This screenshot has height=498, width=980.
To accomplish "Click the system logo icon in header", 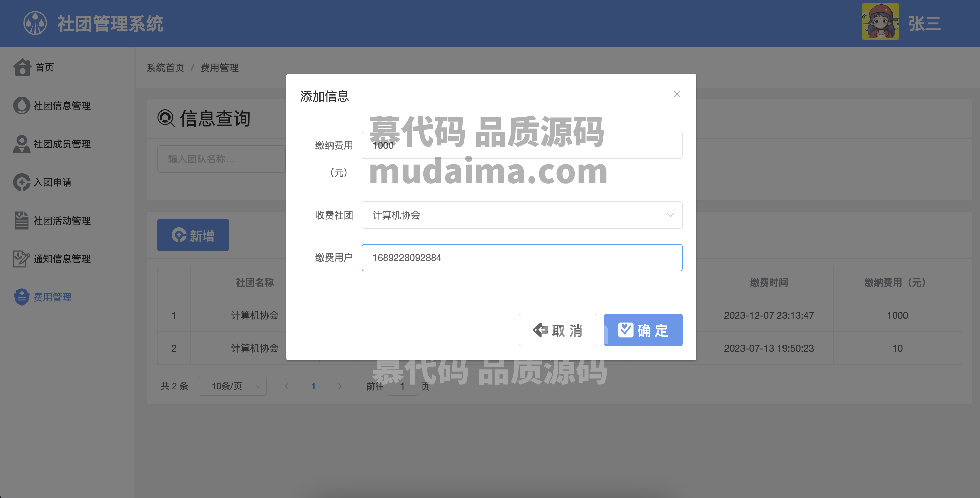I will [x=35, y=23].
